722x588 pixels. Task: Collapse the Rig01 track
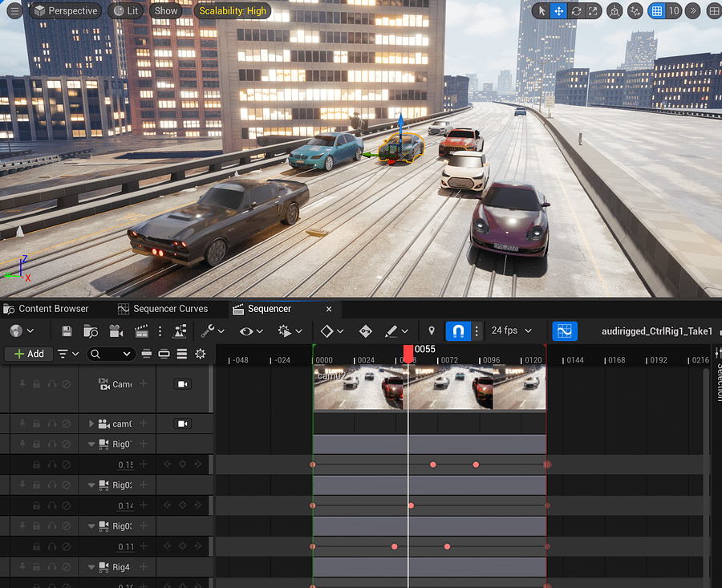click(x=91, y=444)
